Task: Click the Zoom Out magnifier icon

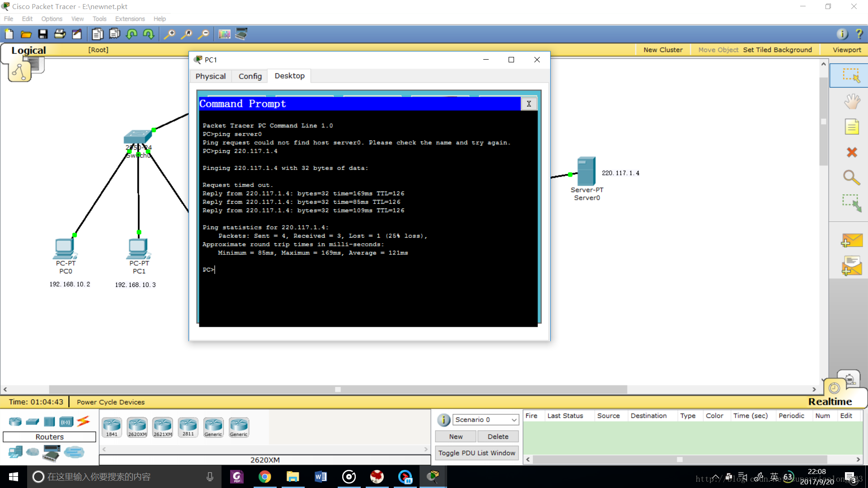Action: 203,34
